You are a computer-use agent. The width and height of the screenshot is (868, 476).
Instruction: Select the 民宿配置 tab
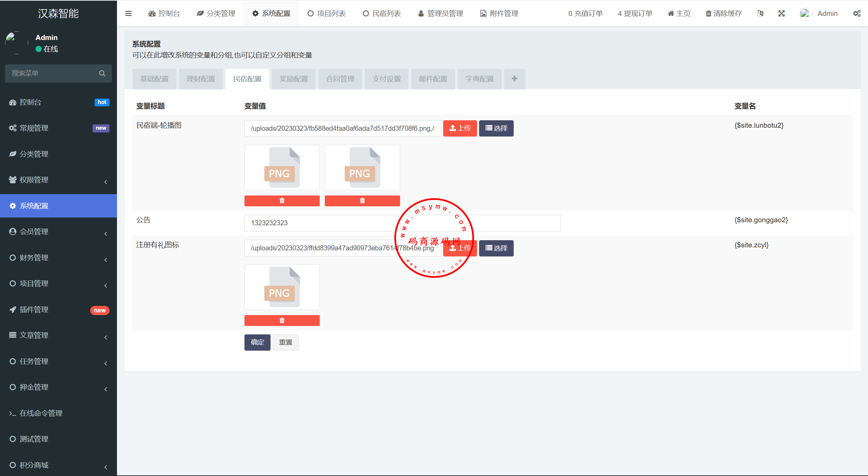(247, 79)
